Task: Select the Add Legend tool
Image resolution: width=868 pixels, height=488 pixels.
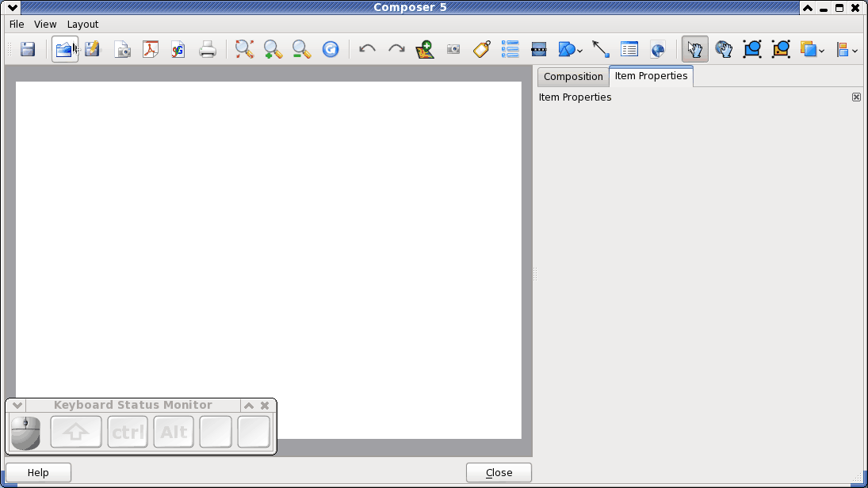Action: 510,49
